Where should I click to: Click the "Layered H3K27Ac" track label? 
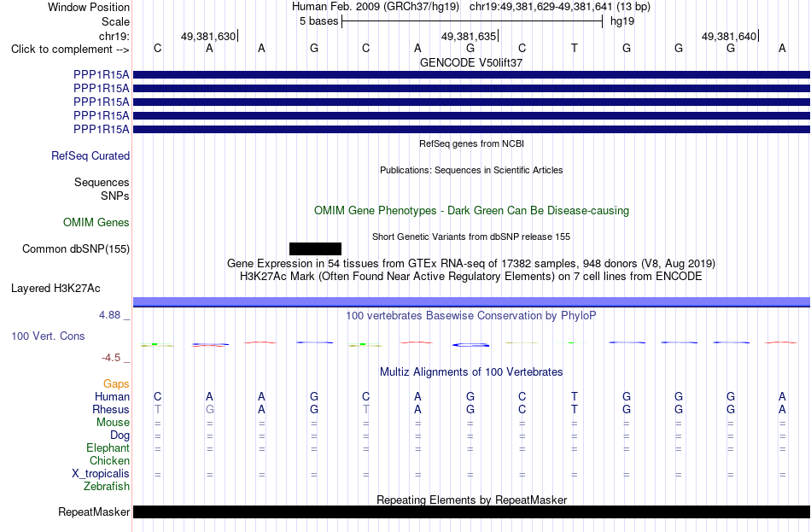point(55,289)
